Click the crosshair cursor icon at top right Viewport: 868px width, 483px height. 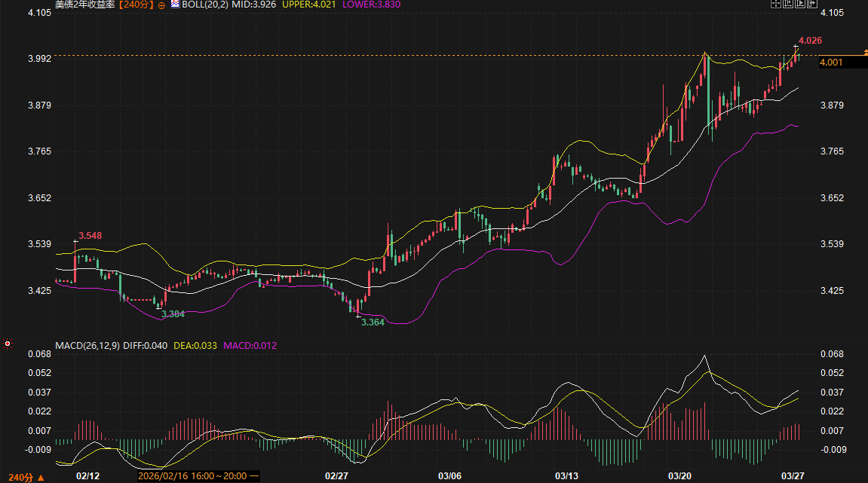(774, 5)
